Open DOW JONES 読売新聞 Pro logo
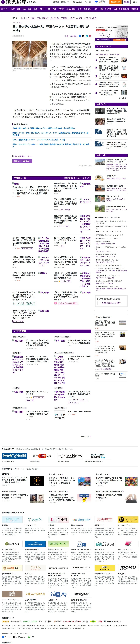Screen dimensions: 140x644 point(98,456)
